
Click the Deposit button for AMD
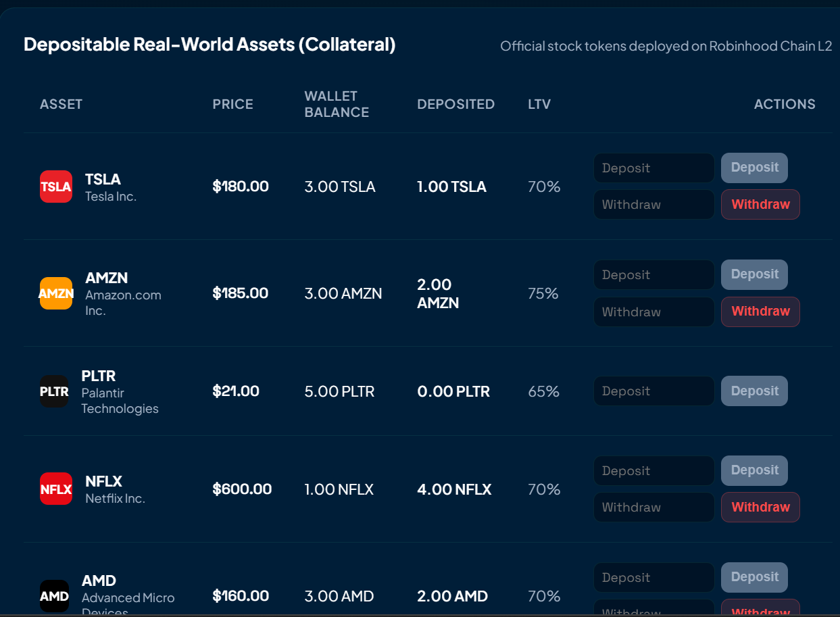coord(754,577)
